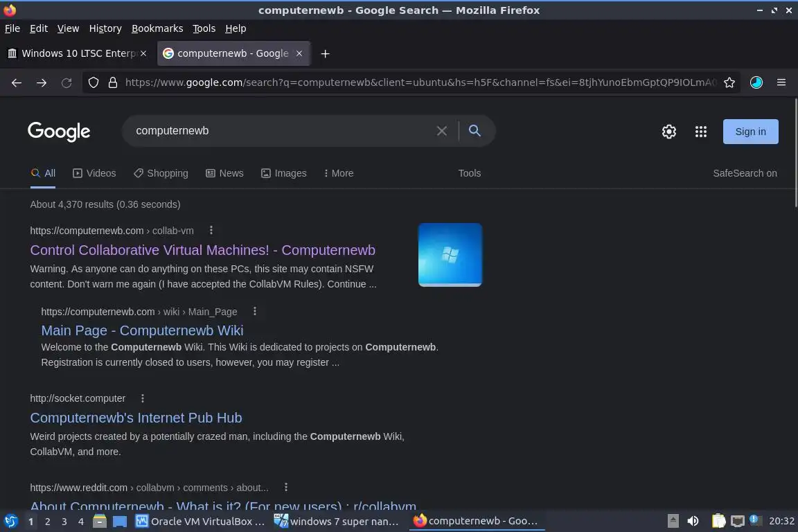Go to Google homepage via logo
798x532 pixels.
59,132
